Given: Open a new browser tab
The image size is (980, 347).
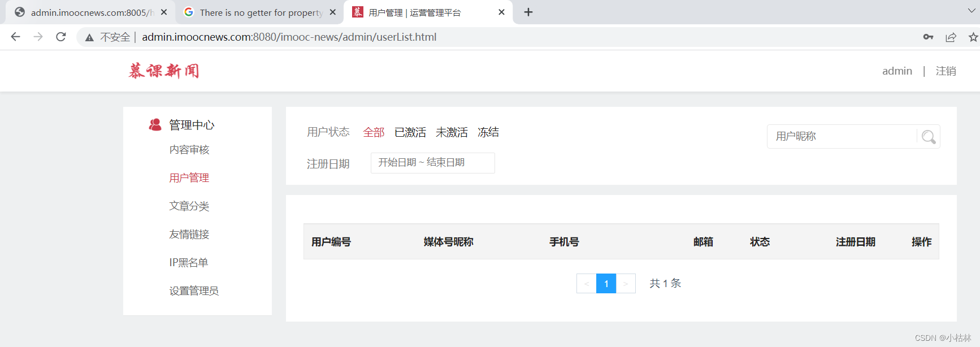Looking at the screenshot, I should pyautogui.click(x=528, y=12).
